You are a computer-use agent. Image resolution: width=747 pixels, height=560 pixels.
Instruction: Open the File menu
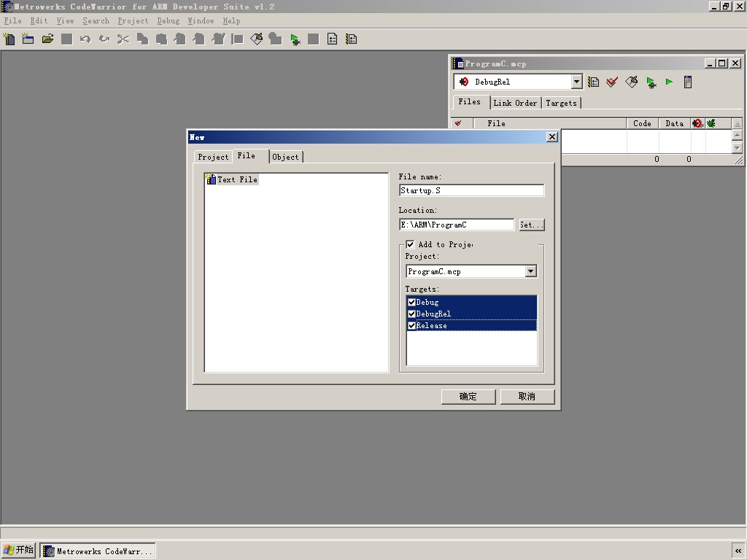[13, 20]
